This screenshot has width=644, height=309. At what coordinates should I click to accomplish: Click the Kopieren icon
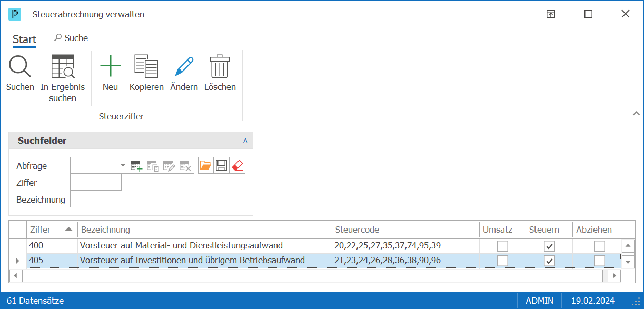point(146,66)
